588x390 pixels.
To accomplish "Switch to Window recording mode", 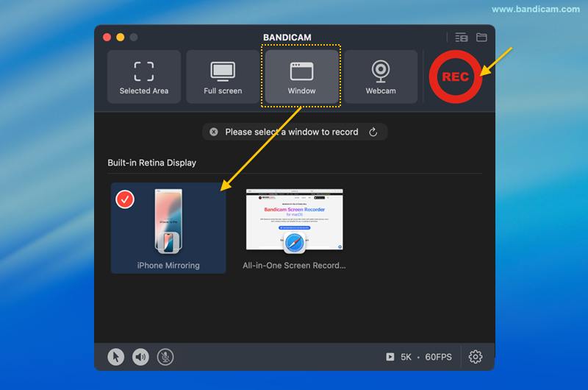I will coord(301,77).
